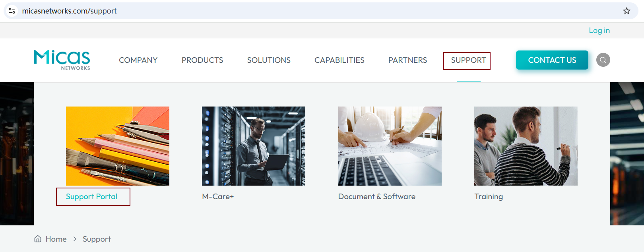Click the CONTACT US button

pyautogui.click(x=552, y=60)
